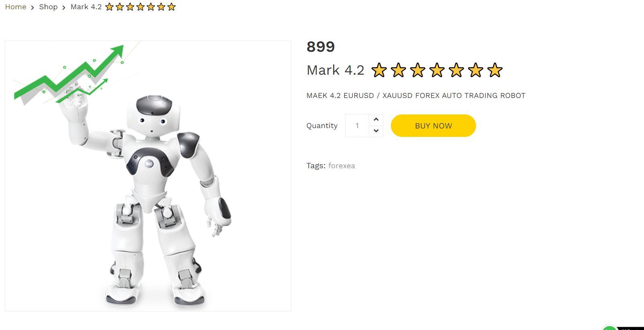Click the chevron separator after Home
644x330 pixels.
tap(33, 7)
